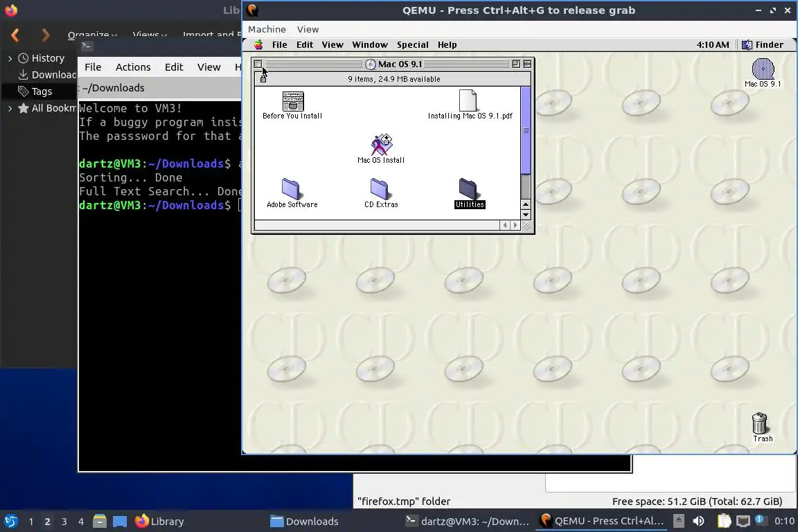Click the Mac window scroll up arrow

(x=526, y=204)
